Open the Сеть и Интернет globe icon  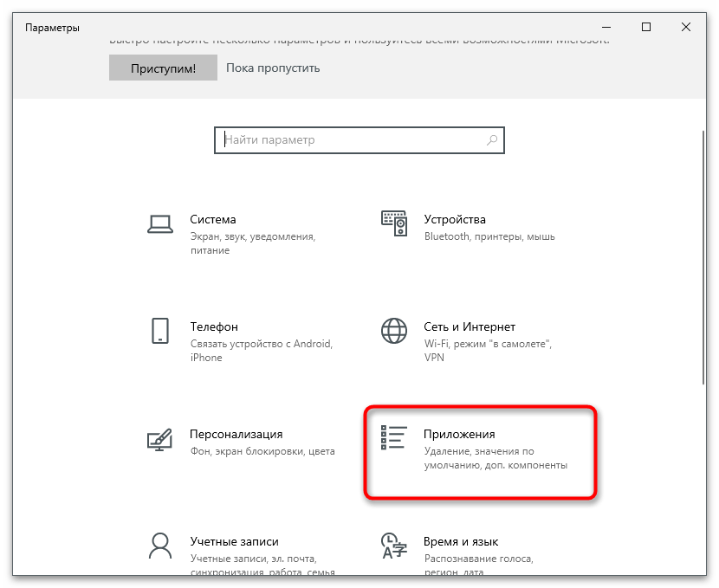tap(394, 331)
